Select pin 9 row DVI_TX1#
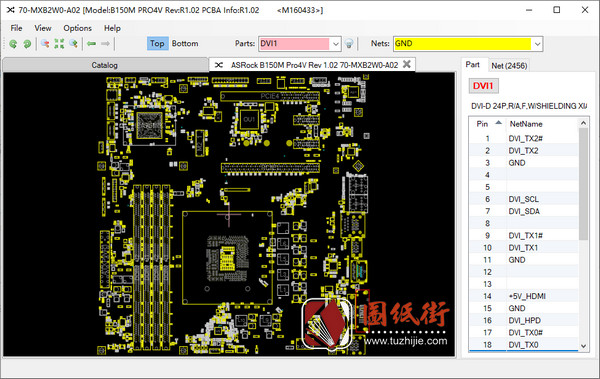Screen dimensions: 600x379 524,236
